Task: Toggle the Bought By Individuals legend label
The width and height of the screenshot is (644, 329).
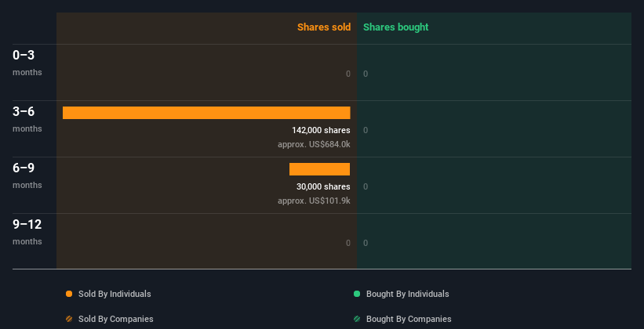Action: (407, 294)
